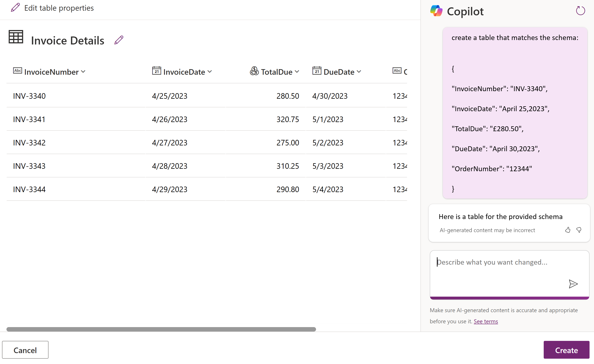This screenshot has width=594, height=364.
Task: Click the Abc icon of the cut-off last column
Action: point(397,70)
